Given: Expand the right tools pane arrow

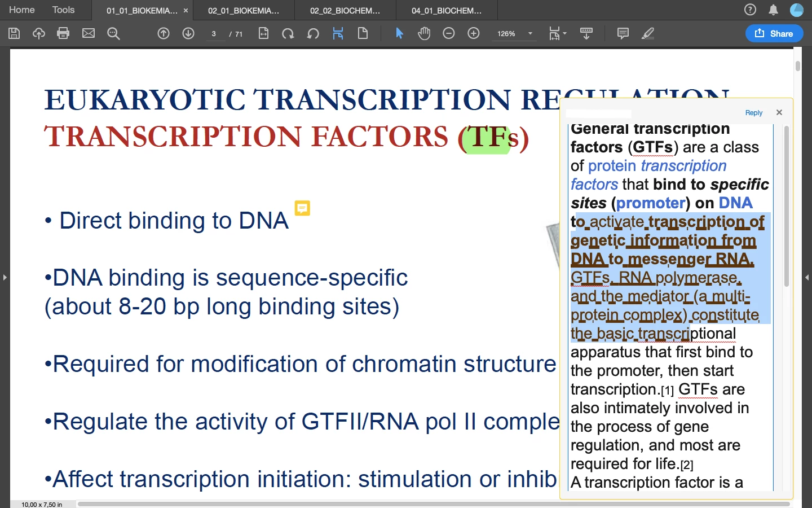Looking at the screenshot, I should 807,277.
